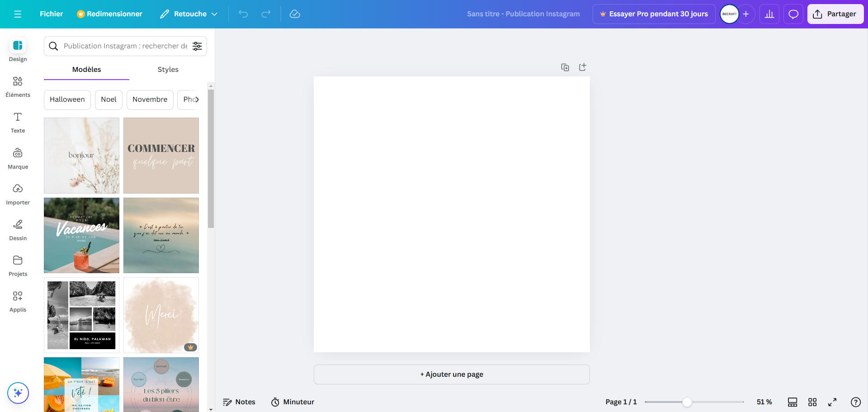Filter templates by Novembre
868x412 pixels.
coord(150,99)
